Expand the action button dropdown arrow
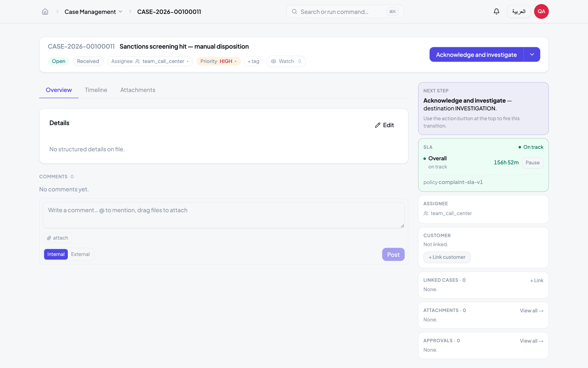The height and width of the screenshot is (368, 588). point(532,55)
